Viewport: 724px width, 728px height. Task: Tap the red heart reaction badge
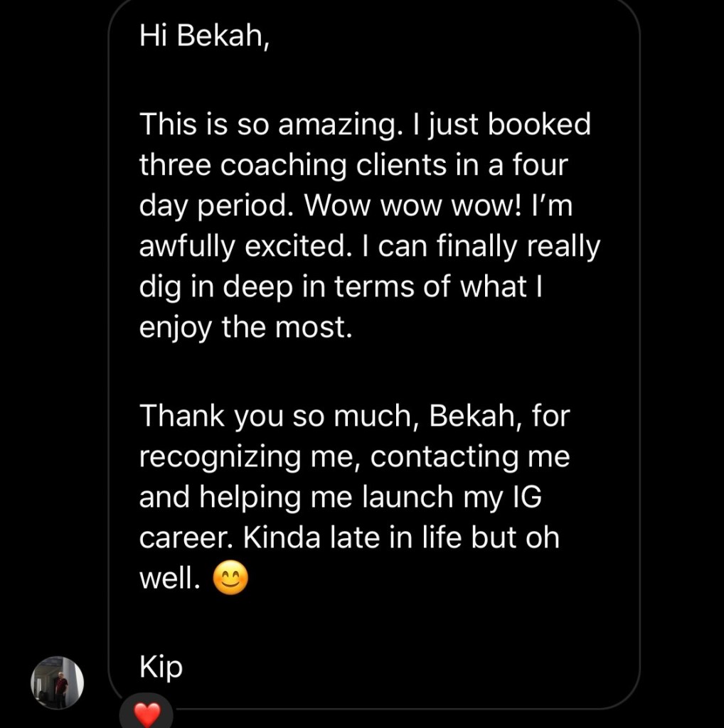[x=147, y=713]
